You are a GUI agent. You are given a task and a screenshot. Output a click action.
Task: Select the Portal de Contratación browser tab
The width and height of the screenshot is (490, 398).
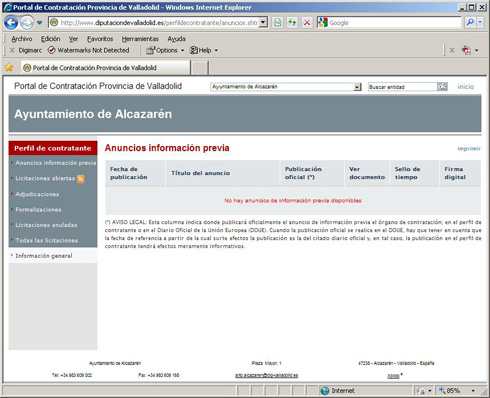point(106,68)
